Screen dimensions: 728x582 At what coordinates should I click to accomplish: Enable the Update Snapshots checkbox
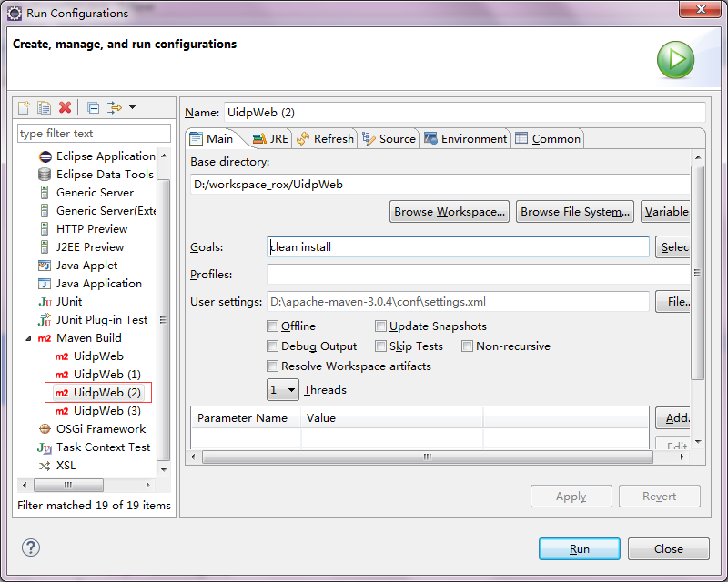(x=380, y=326)
